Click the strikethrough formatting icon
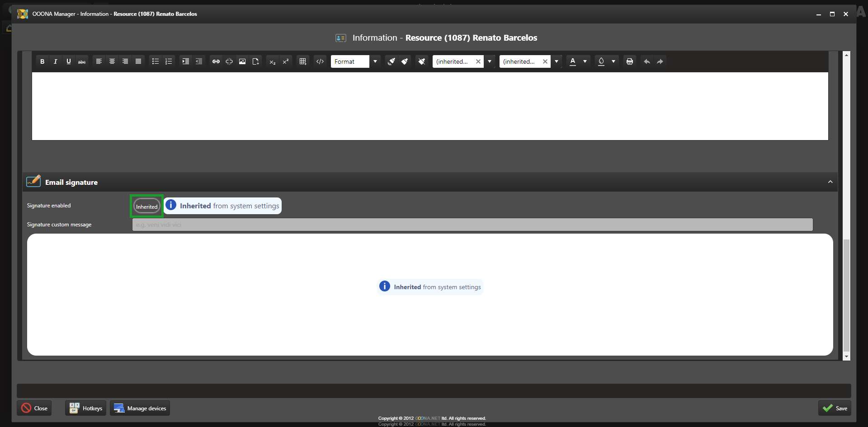The height and width of the screenshot is (427, 868). click(x=82, y=61)
